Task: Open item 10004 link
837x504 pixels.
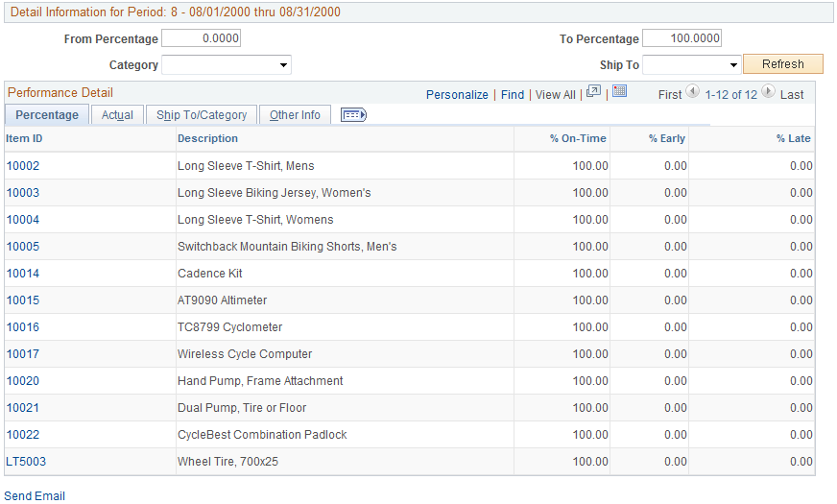Action: click(23, 220)
